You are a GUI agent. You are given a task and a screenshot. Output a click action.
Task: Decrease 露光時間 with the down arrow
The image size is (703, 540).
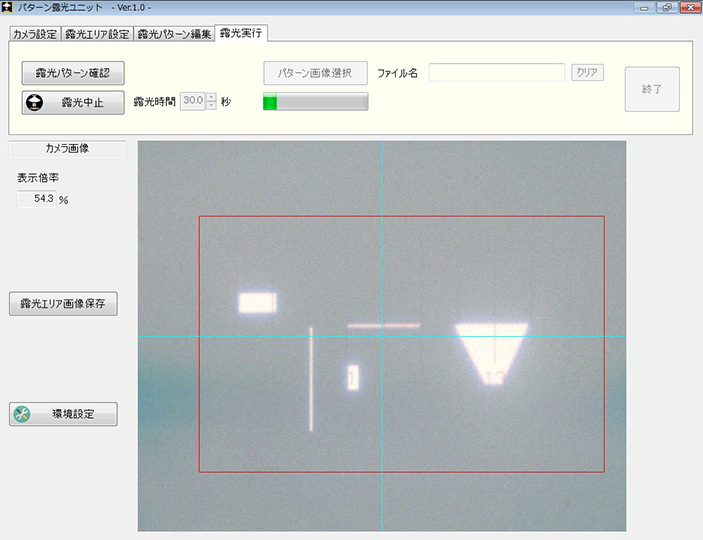click(x=211, y=106)
